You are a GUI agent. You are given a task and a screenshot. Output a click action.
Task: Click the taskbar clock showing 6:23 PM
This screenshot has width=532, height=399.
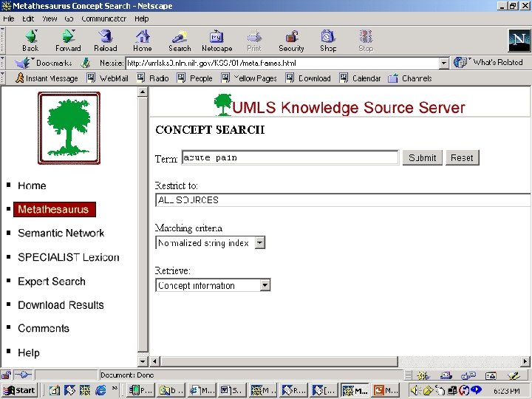pos(506,391)
